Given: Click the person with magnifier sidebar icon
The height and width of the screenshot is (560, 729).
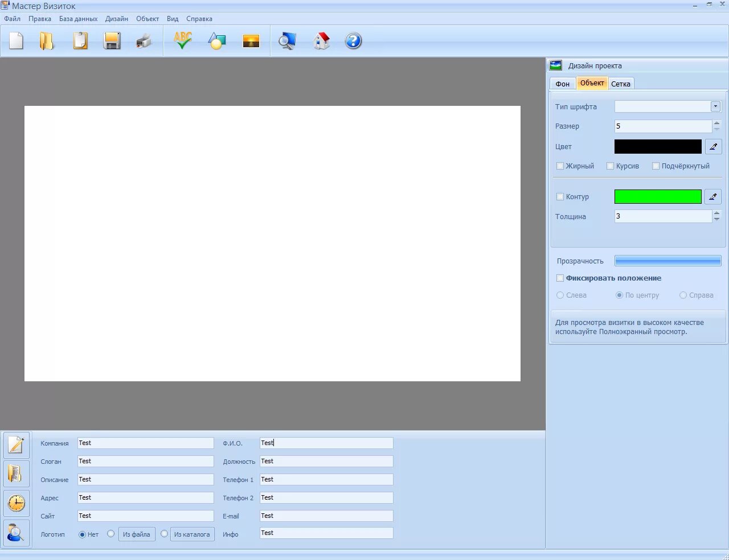Looking at the screenshot, I should [x=17, y=533].
